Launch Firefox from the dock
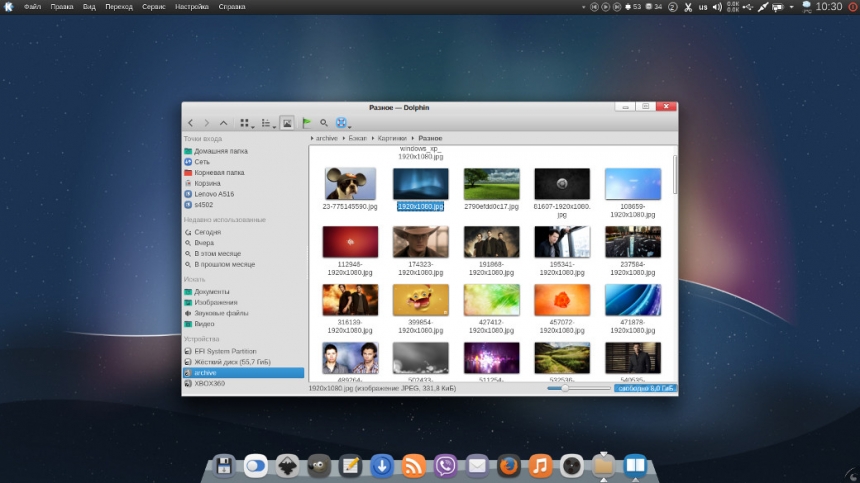The height and width of the screenshot is (483, 860). pyautogui.click(x=509, y=465)
